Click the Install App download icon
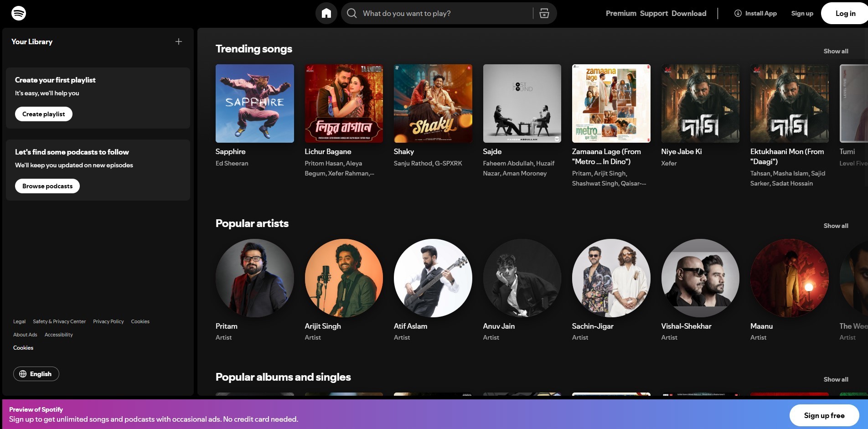868x429 pixels. click(738, 13)
